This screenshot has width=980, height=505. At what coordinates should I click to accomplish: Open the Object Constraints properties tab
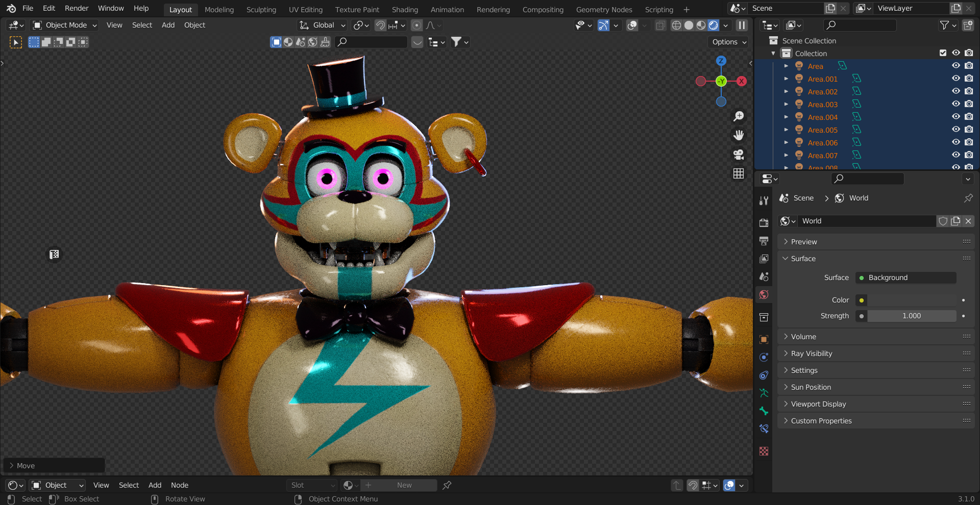(764, 375)
